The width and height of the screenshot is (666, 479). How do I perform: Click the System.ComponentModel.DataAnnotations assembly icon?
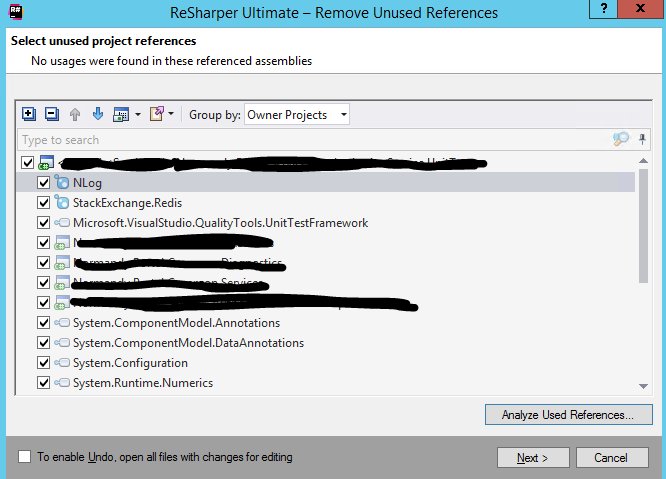(x=62, y=343)
